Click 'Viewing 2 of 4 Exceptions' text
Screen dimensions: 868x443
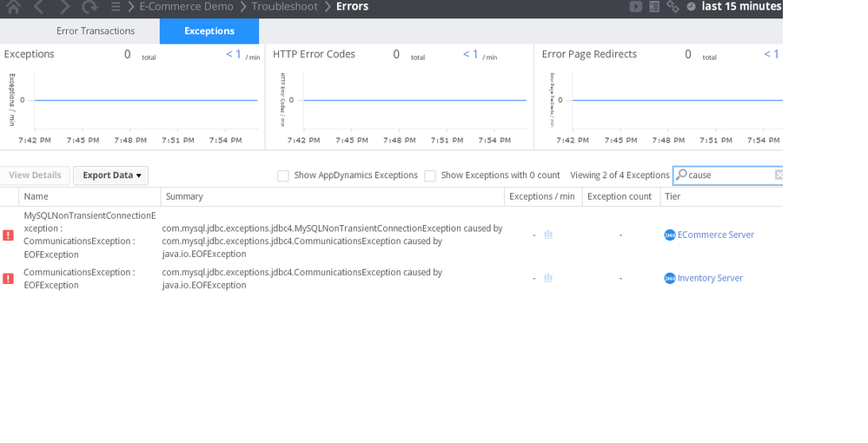(x=620, y=175)
